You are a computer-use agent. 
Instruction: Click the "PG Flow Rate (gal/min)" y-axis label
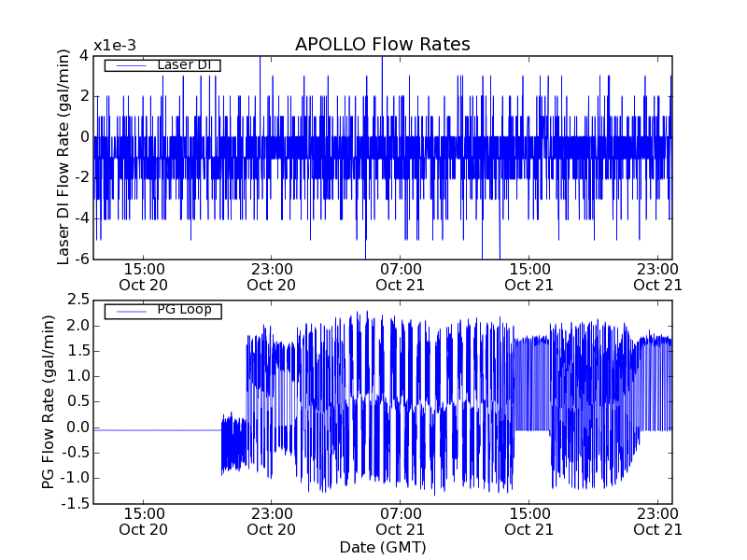(49, 401)
